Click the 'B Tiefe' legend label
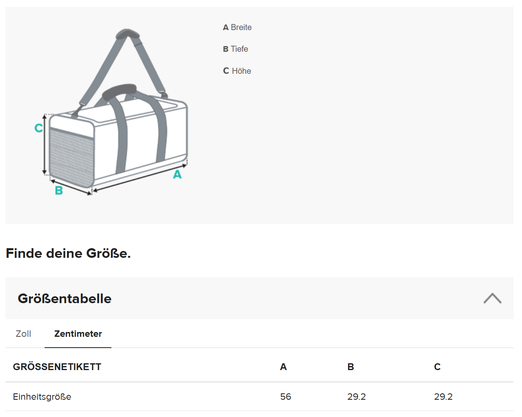The image size is (522, 417). [x=235, y=49]
